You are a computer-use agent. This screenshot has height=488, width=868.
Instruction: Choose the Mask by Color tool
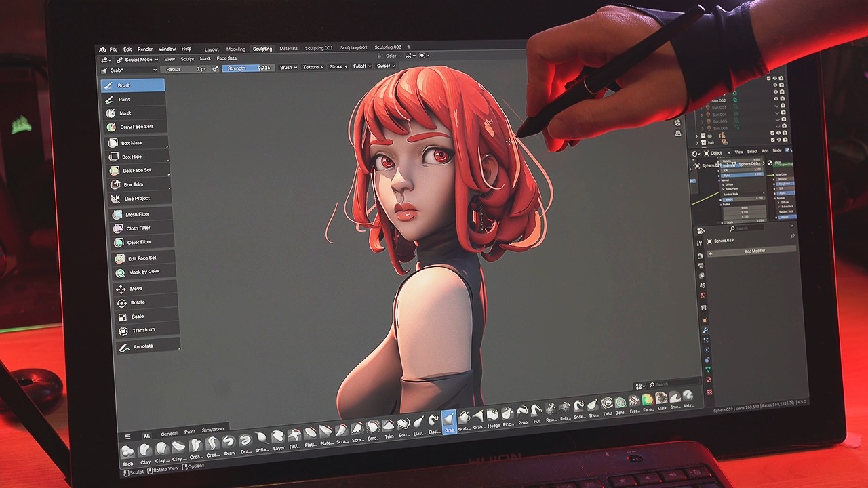(x=144, y=272)
